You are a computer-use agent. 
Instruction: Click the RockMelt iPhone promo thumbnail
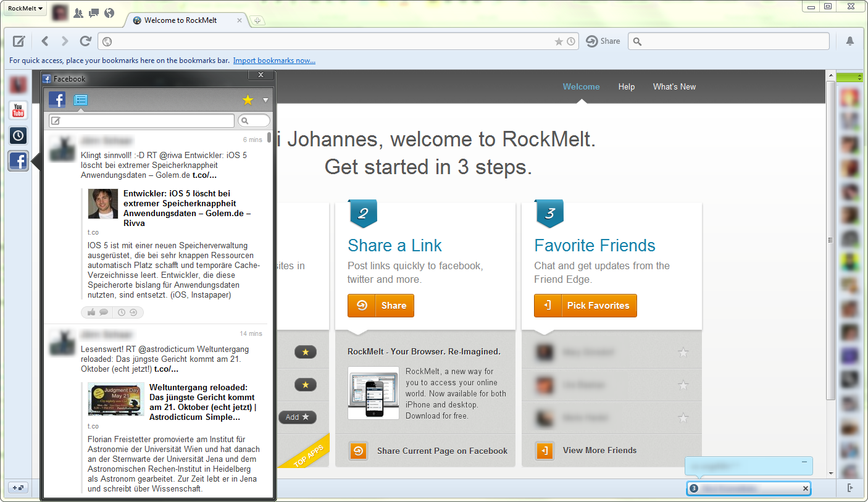pyautogui.click(x=373, y=393)
